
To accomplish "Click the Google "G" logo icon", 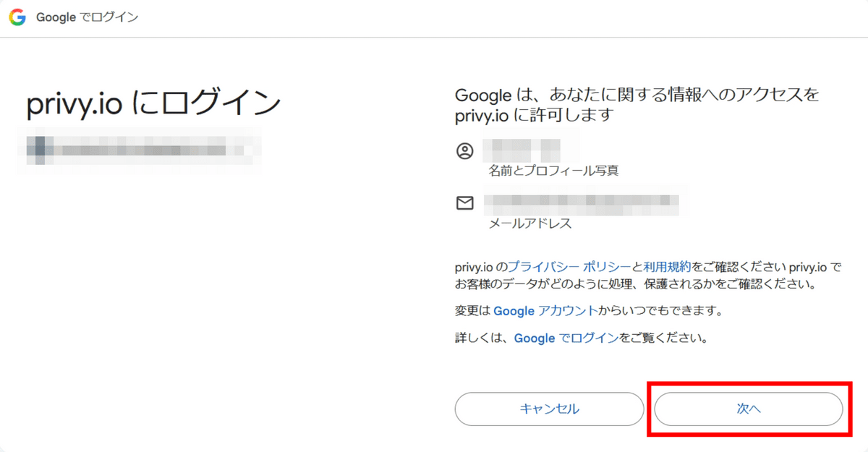I will pos(17,18).
